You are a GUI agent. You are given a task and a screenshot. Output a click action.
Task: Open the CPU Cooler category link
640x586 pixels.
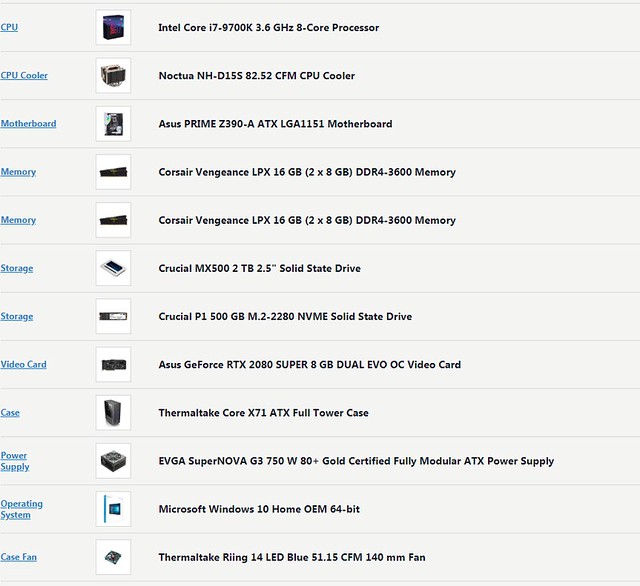[x=24, y=75]
